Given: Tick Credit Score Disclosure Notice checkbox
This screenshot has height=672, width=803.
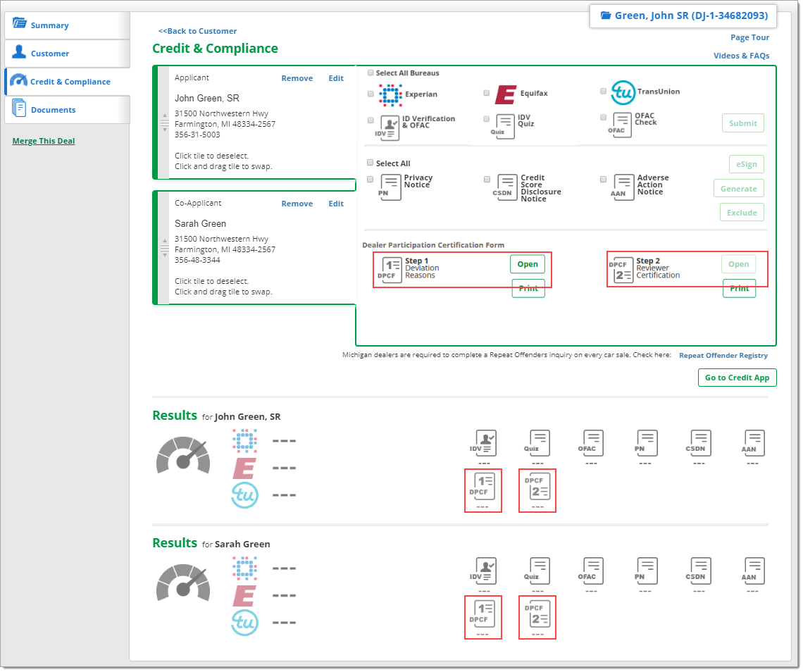Looking at the screenshot, I should click(487, 179).
